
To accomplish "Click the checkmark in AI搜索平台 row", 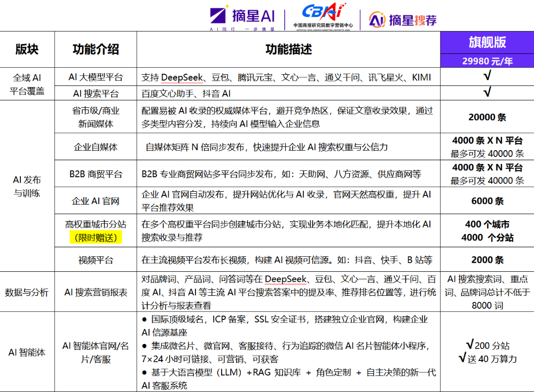I will (487, 92).
